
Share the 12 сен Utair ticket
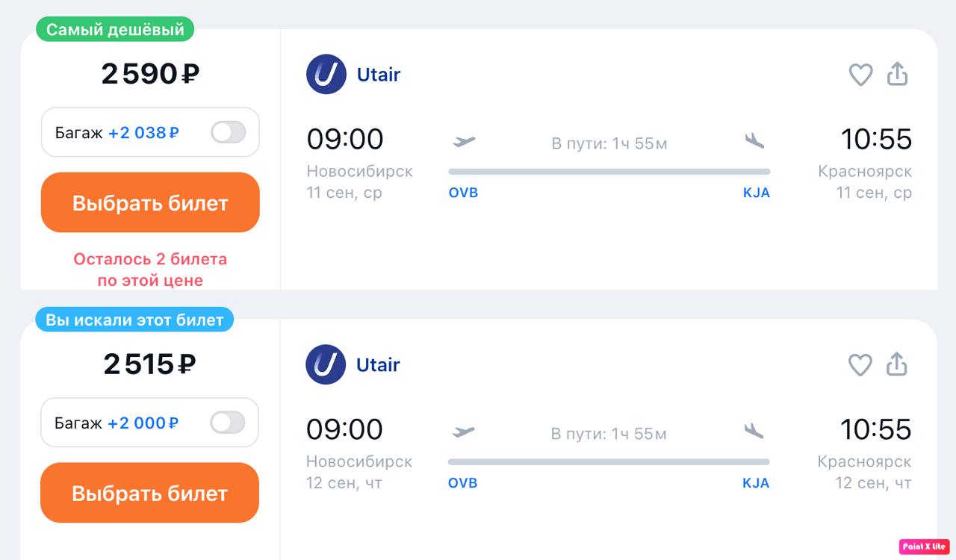pos(897,364)
